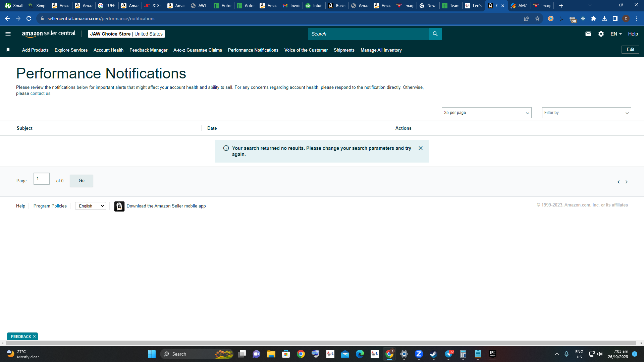Open Chrome extensions puzzle icon
Viewport: 644px width, 362px height.
click(x=594, y=18)
